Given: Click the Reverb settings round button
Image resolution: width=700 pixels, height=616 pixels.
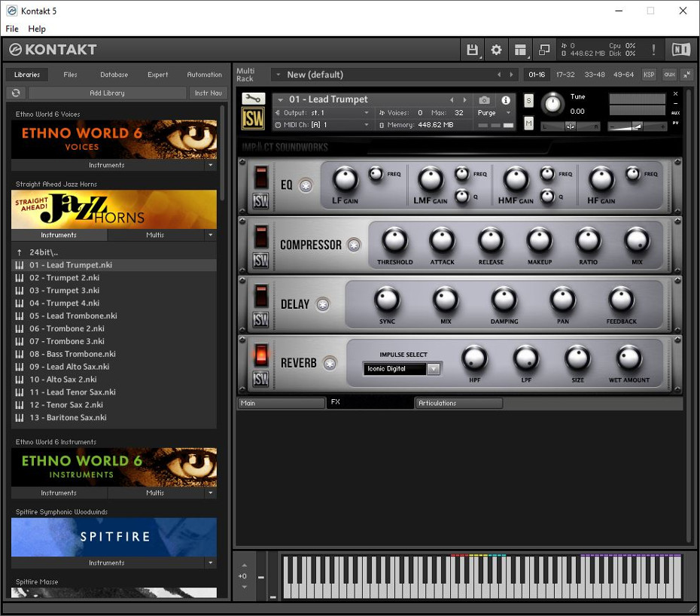Looking at the screenshot, I should (330, 364).
